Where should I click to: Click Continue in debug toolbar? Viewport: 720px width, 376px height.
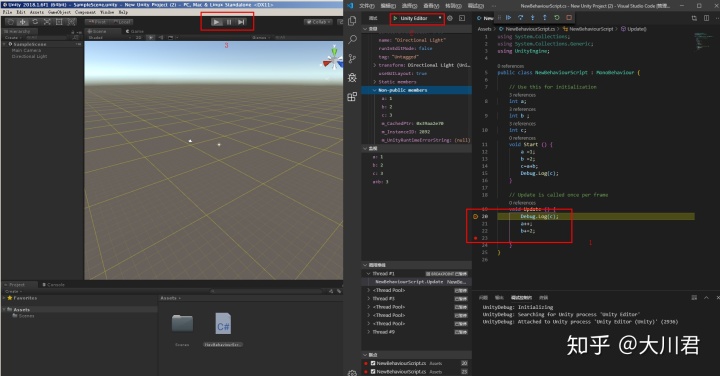(x=508, y=18)
